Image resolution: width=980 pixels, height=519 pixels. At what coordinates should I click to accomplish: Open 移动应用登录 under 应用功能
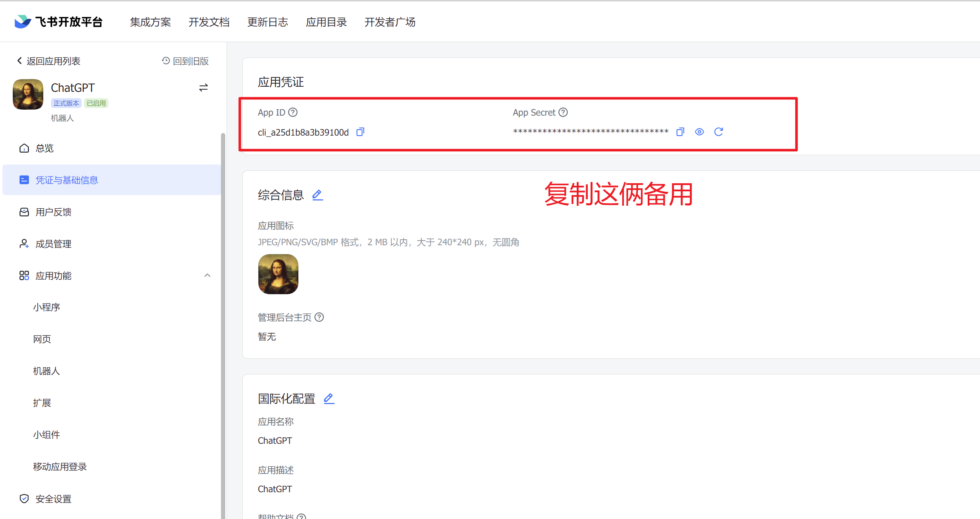click(x=60, y=467)
